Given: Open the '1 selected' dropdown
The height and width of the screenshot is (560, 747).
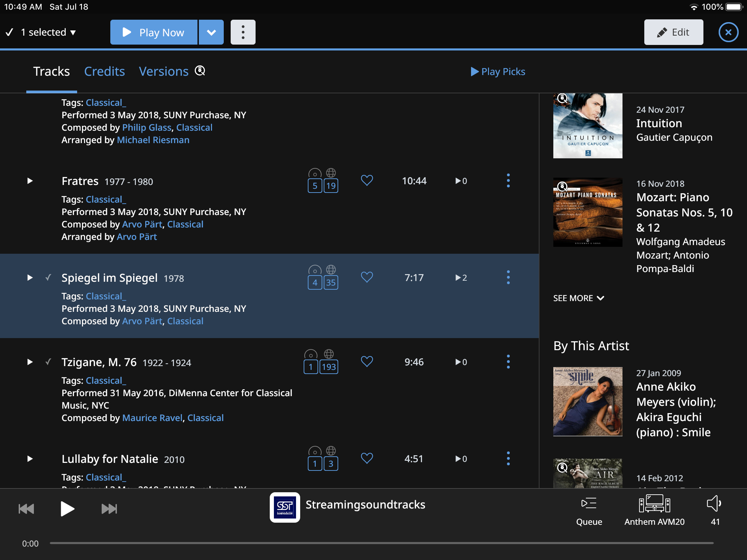Looking at the screenshot, I should 48,32.
